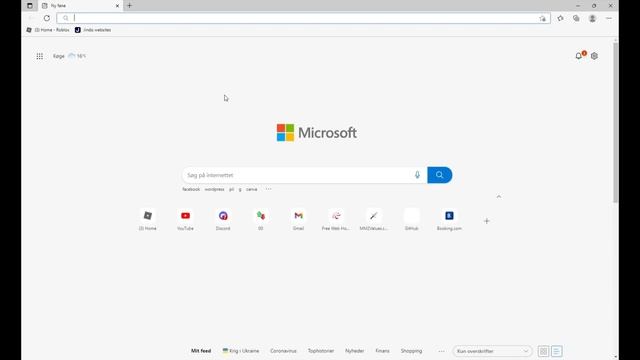Reload the page with refresh icon
This screenshot has height=360, width=640.
pyautogui.click(x=47, y=18)
